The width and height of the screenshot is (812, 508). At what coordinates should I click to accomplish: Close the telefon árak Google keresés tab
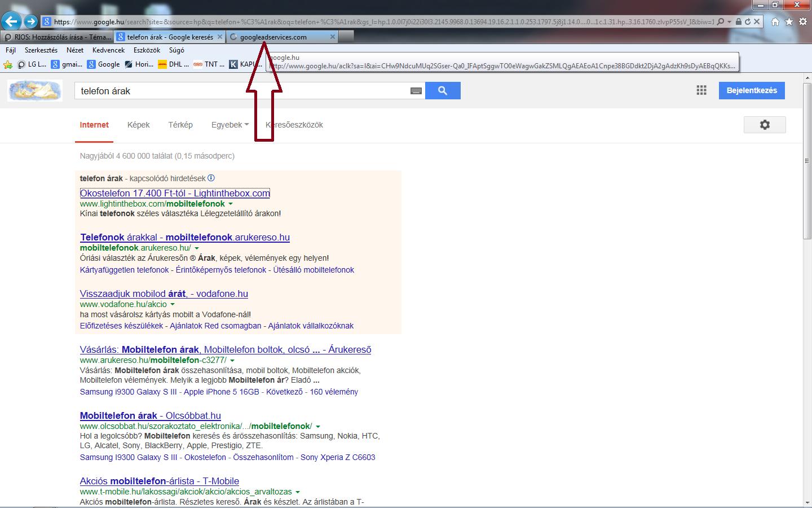coord(220,37)
